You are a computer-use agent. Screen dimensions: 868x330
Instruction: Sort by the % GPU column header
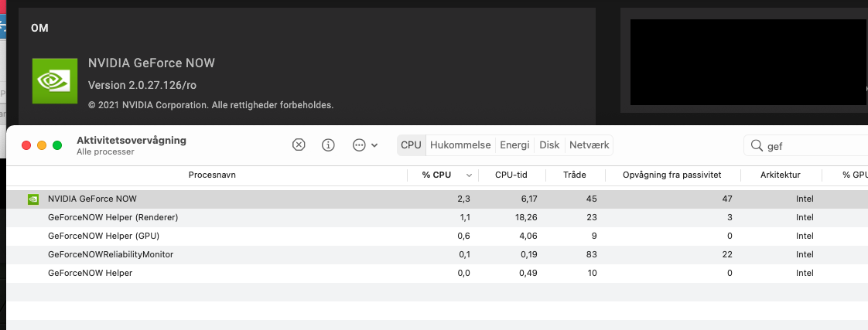point(855,175)
